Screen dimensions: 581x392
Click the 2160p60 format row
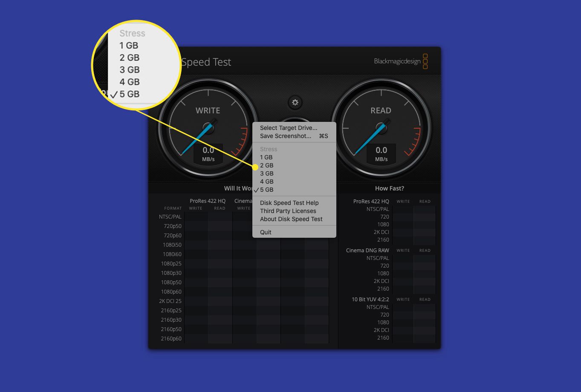(171, 338)
